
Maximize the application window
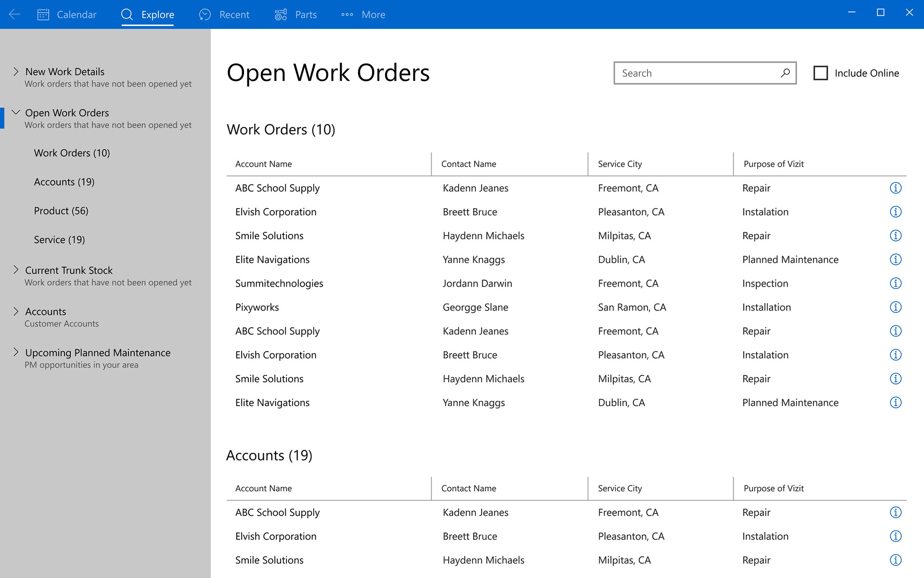[x=880, y=13]
